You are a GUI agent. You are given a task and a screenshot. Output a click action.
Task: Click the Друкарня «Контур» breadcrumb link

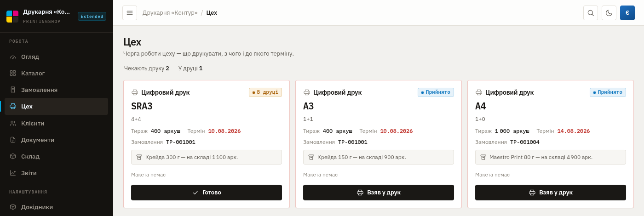point(170,13)
